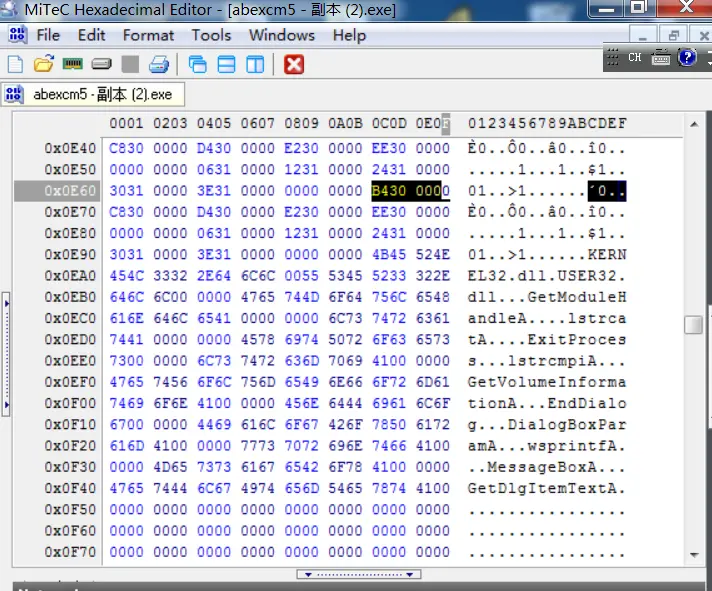Image resolution: width=712 pixels, height=591 pixels.
Task: Click the Print icon in toolbar
Action: [x=159, y=65]
